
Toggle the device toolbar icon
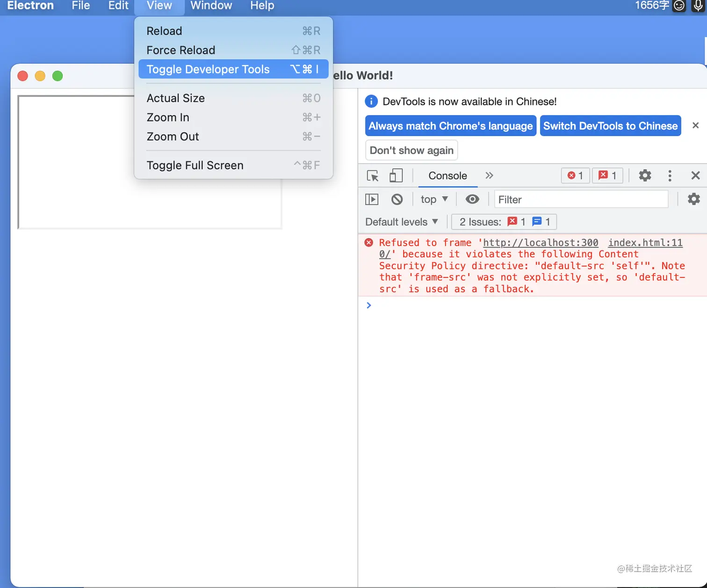tap(396, 176)
